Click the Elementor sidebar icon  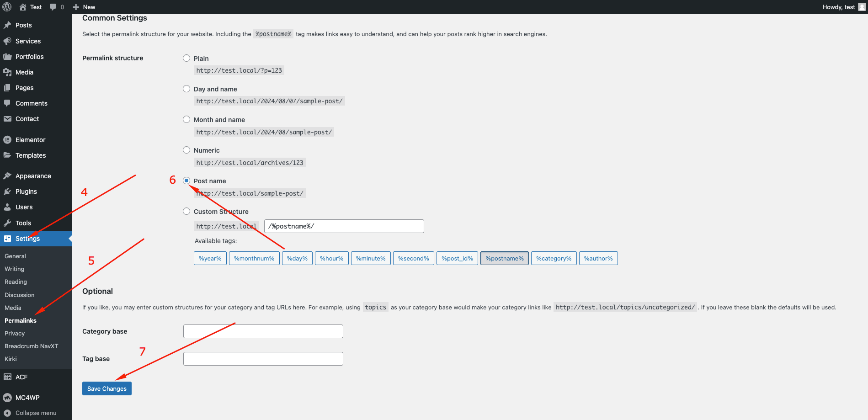7,140
